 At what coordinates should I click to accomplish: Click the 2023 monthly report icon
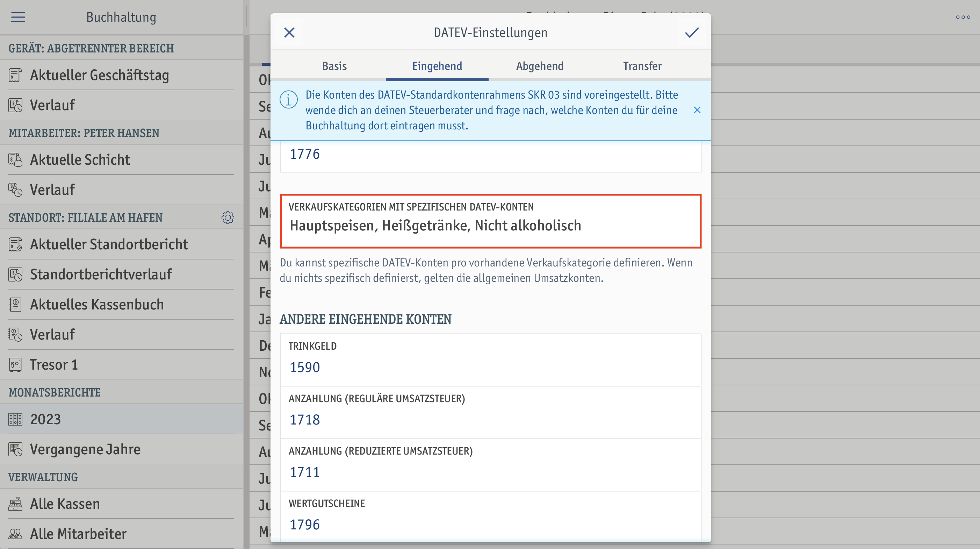[x=15, y=419]
